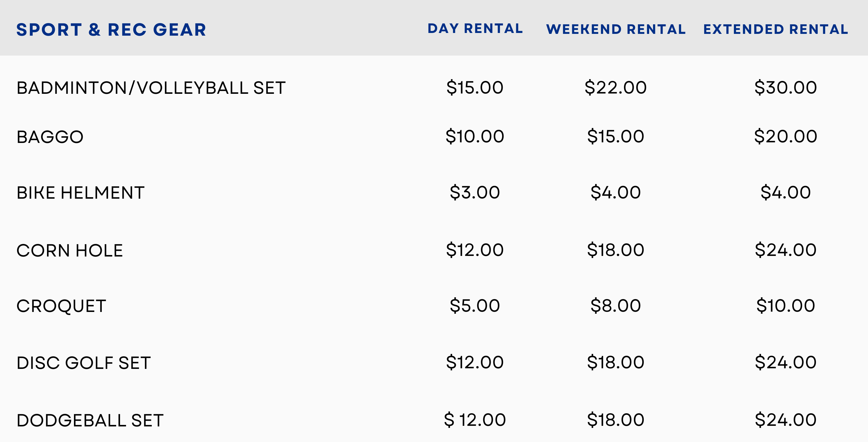Image resolution: width=868 pixels, height=442 pixels.
Task: Select Baggo day rental price $10.00
Action: (x=475, y=137)
